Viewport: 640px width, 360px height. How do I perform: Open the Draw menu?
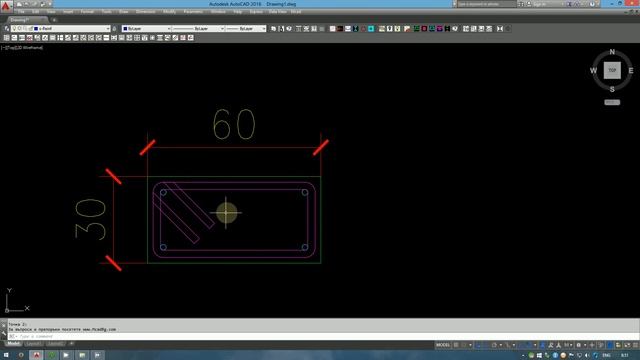(124, 12)
